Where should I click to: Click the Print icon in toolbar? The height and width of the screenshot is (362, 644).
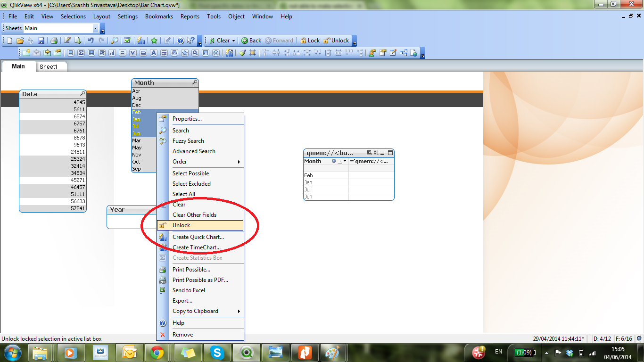click(54, 41)
